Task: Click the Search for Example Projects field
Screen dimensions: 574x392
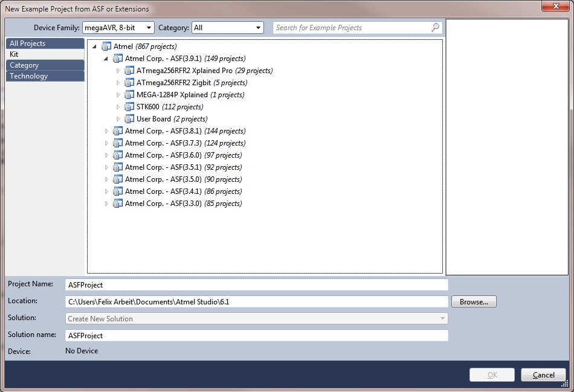Action: tap(357, 27)
